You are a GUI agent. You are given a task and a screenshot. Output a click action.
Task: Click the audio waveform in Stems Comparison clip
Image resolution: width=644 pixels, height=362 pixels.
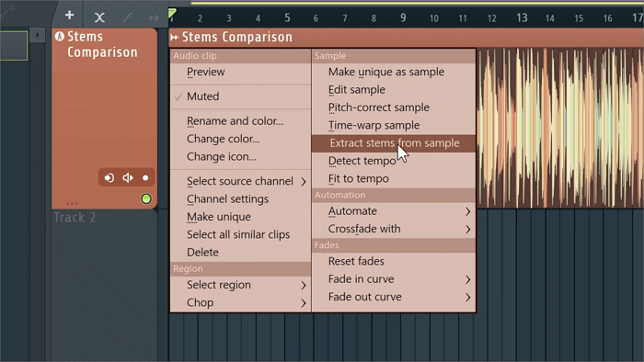coord(559,128)
